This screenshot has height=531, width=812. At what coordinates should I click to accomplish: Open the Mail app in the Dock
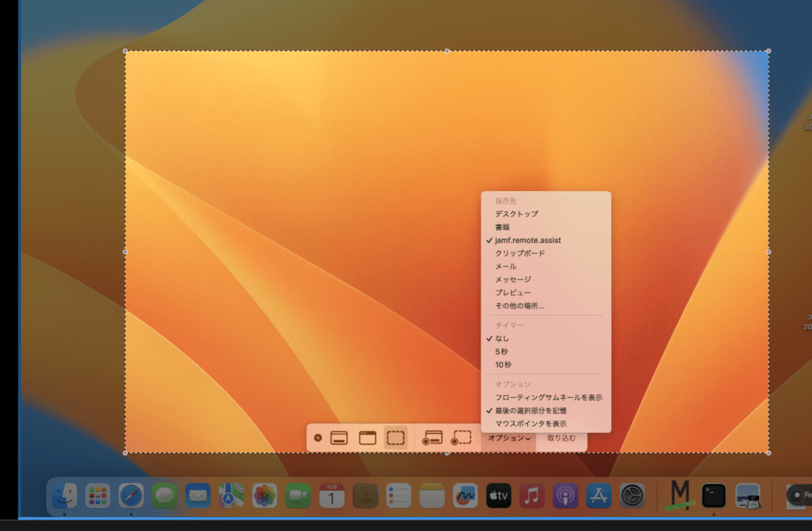198,496
